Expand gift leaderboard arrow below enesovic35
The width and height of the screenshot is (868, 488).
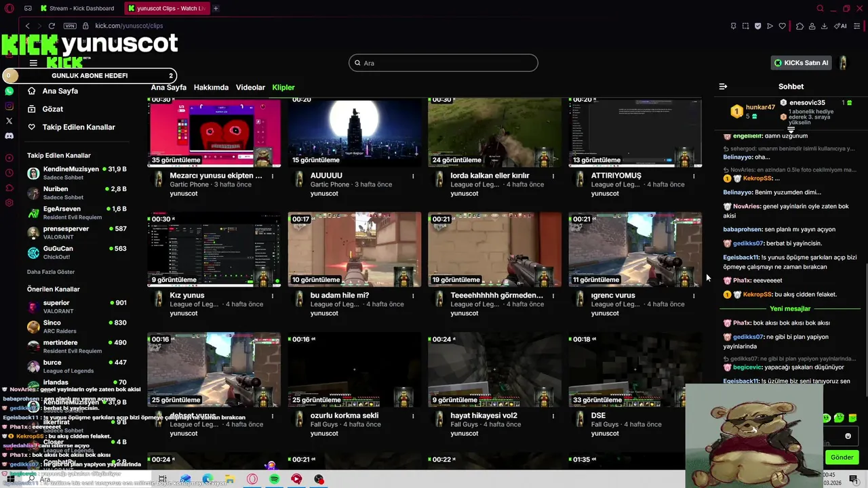(791, 129)
